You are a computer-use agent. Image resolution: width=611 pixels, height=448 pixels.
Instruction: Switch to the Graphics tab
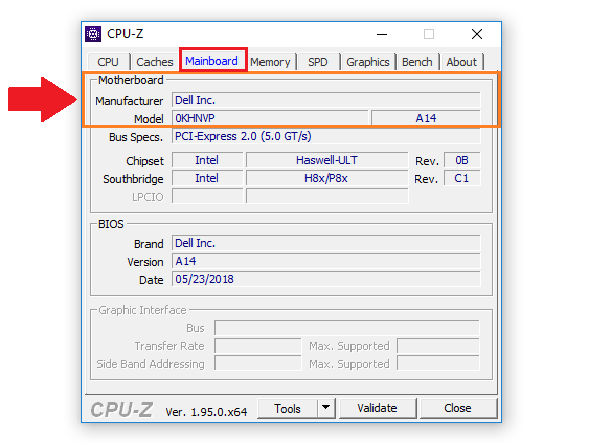pyautogui.click(x=367, y=62)
